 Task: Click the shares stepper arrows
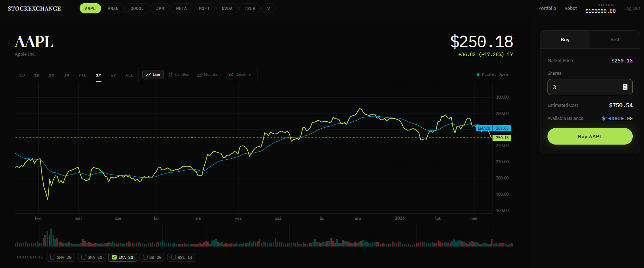(x=625, y=87)
